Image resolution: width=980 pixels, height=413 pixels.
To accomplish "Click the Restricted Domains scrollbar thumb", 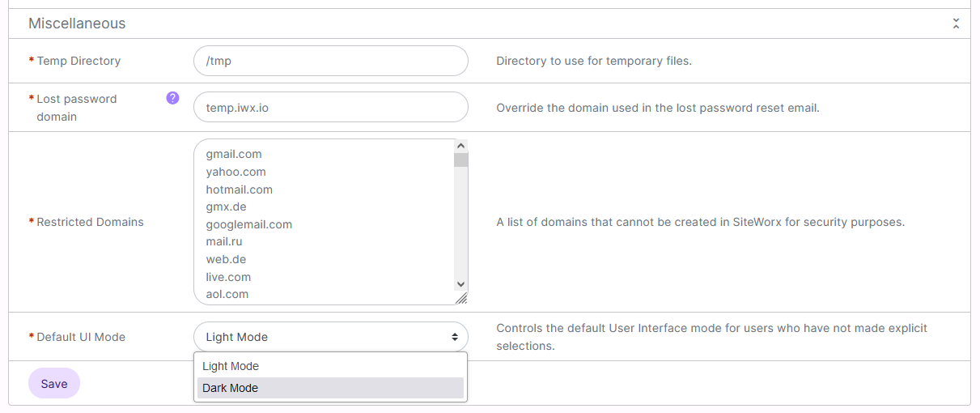I will tap(461, 159).
